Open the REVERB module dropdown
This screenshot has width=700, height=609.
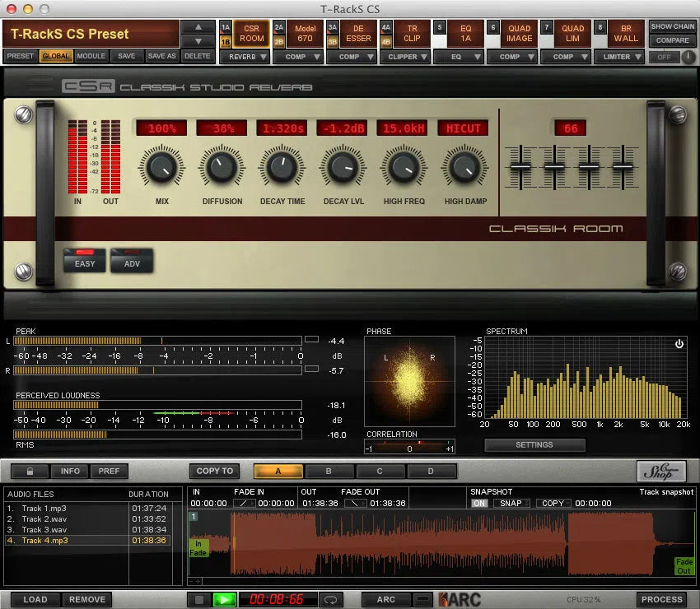tap(245, 58)
